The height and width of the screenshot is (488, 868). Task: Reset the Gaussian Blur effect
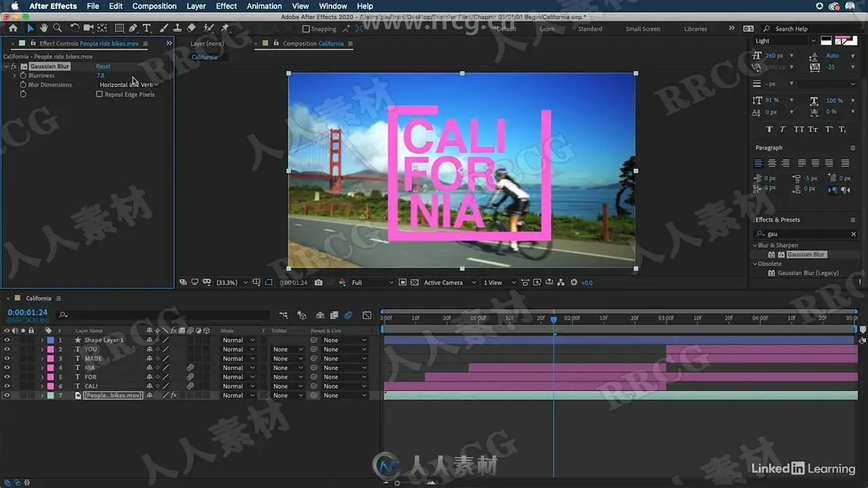pos(103,66)
